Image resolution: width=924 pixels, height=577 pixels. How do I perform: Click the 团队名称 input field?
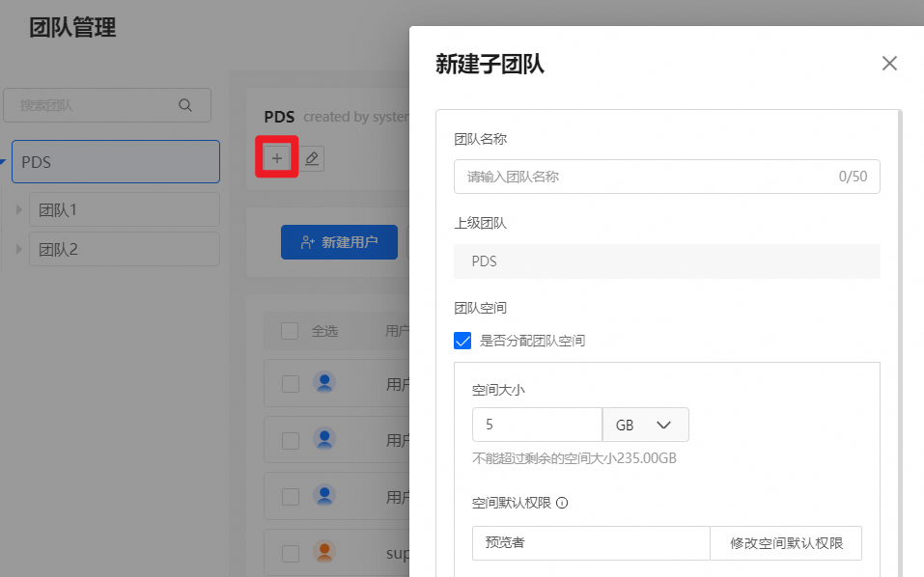[667, 177]
